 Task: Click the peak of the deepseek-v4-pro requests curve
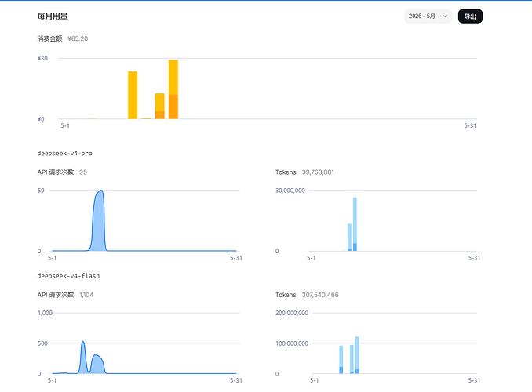point(100,191)
